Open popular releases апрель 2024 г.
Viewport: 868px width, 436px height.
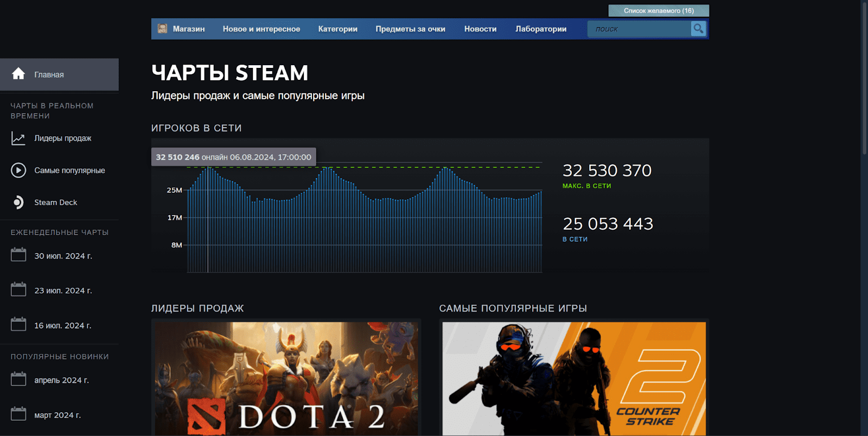click(61, 380)
